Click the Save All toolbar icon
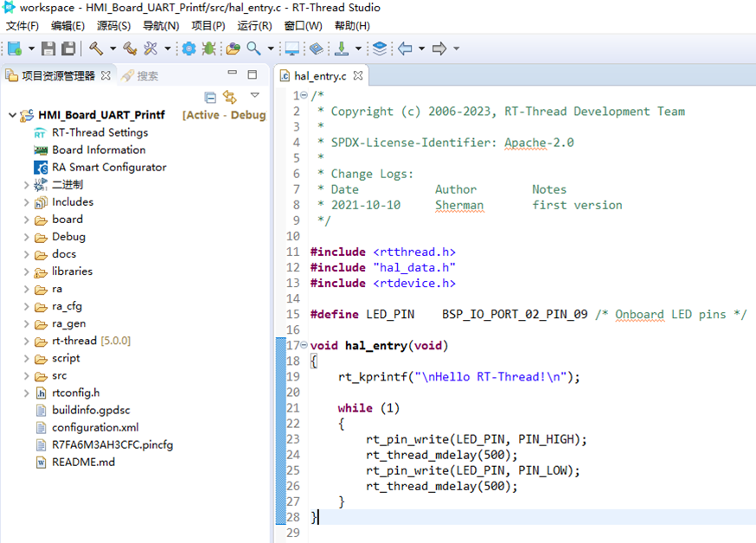This screenshot has width=756, height=543. pyautogui.click(x=68, y=48)
